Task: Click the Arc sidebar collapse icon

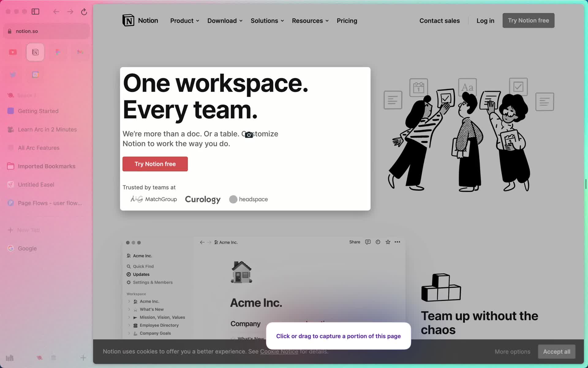Action: [36, 11]
